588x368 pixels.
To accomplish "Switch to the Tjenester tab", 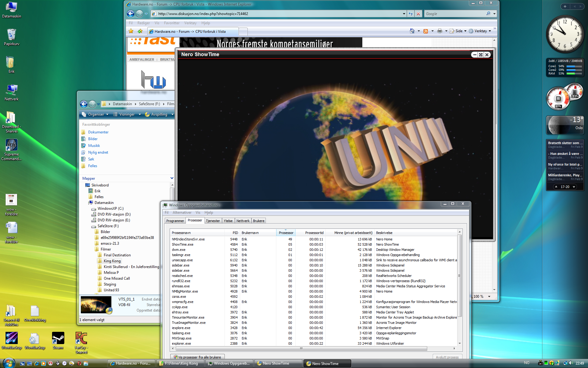I will pos(213,221).
